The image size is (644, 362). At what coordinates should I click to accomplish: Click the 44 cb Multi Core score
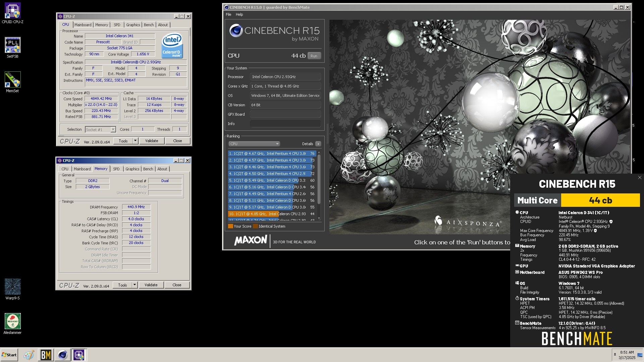(x=600, y=200)
